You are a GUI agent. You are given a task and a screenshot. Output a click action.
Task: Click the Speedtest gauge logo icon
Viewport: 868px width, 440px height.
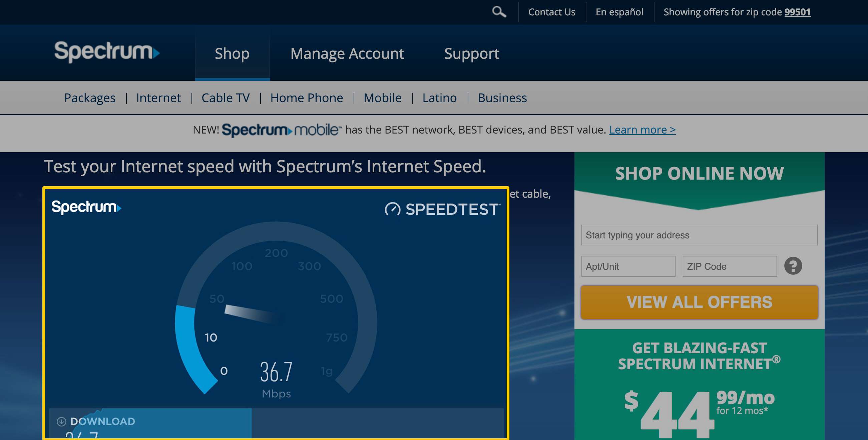pos(393,209)
